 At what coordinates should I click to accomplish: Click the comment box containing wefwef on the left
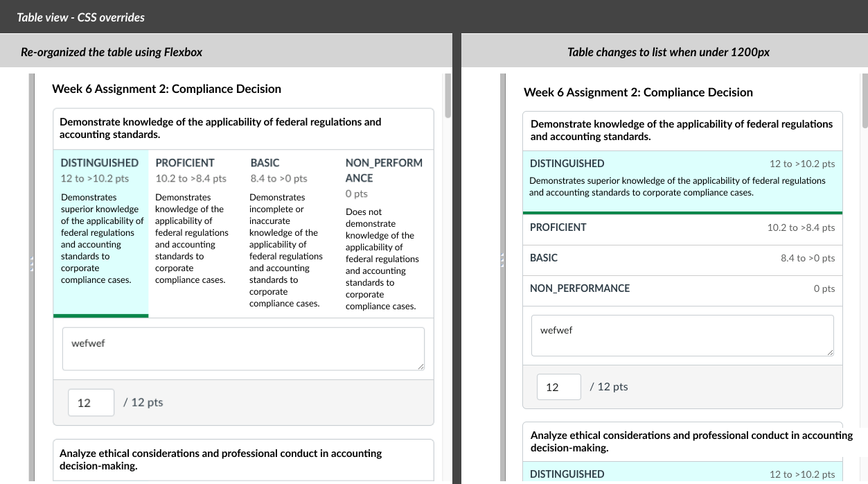click(x=243, y=347)
